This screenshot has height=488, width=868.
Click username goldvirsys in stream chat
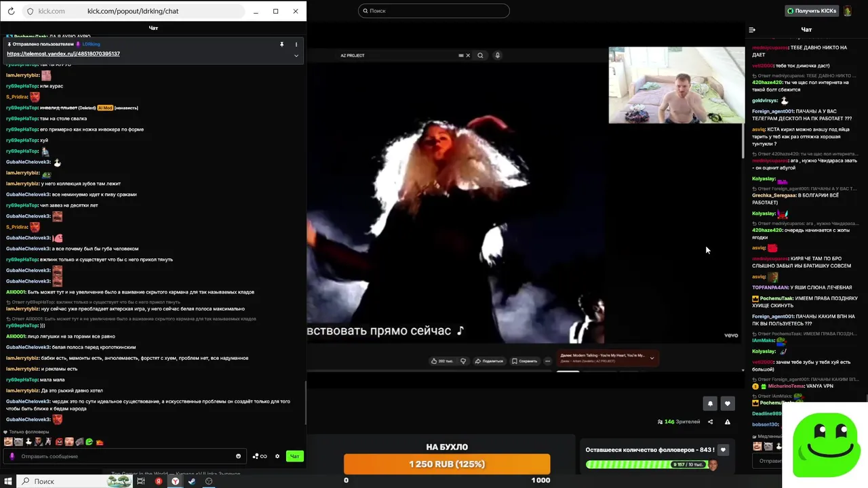point(765,100)
